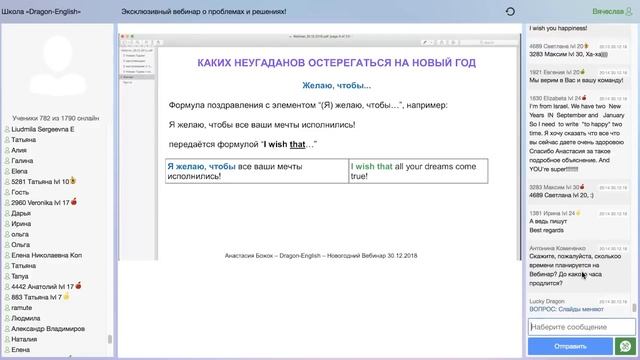This screenshot has height=360, width=640.
Task: Click the chat panel scrollbar
Action: 634,307
